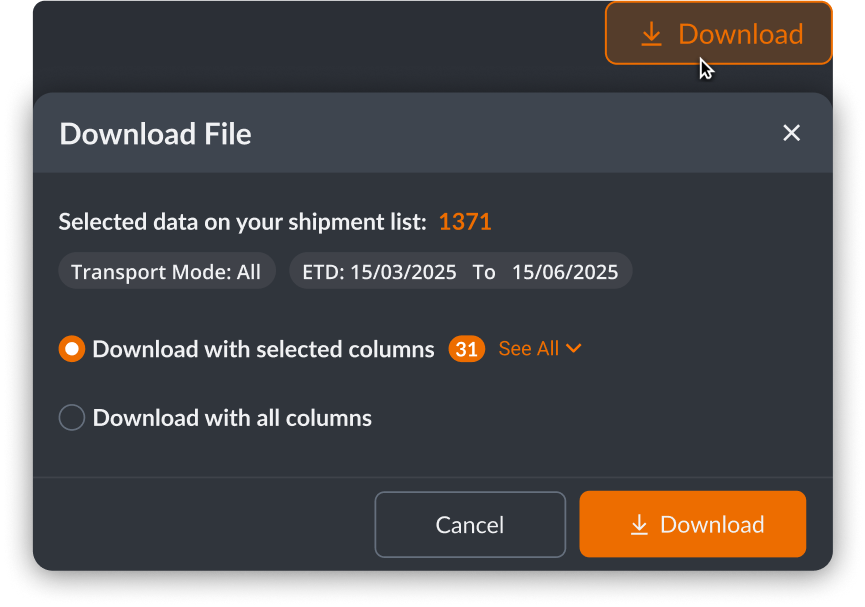Click the 'Download' label of the top outlined button

click(740, 34)
